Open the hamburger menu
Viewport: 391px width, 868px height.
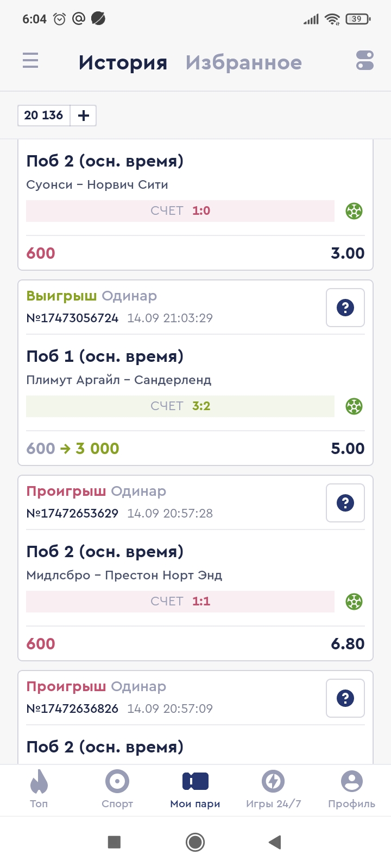coord(30,60)
